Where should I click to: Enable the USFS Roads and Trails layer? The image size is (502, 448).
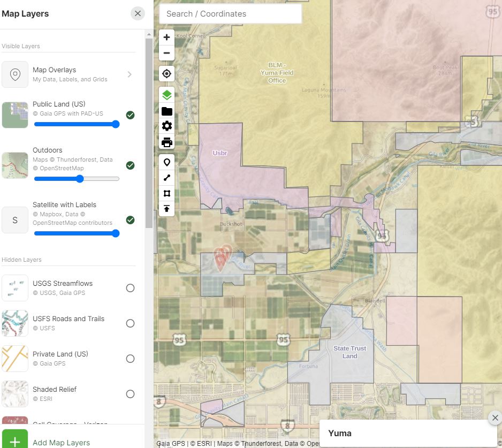130,323
